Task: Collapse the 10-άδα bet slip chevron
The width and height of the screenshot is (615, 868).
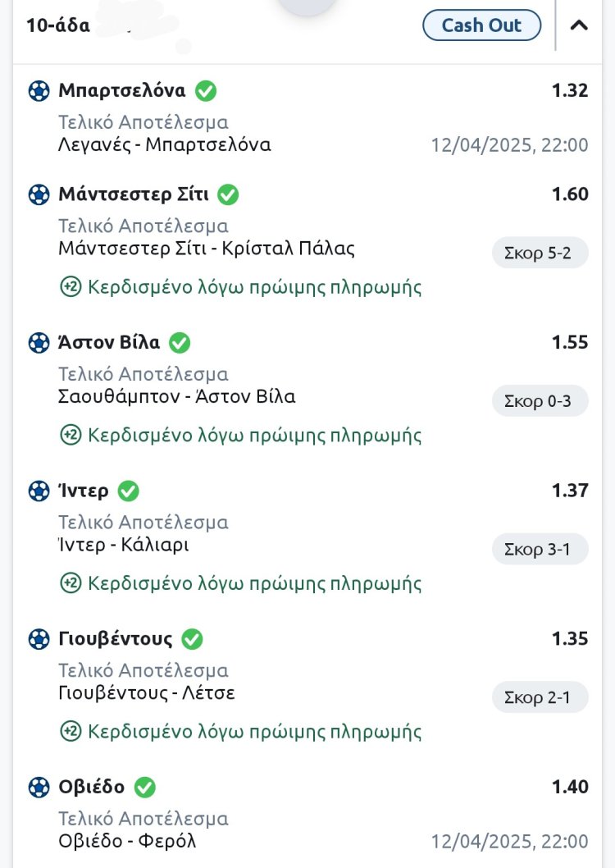Action: [579, 25]
